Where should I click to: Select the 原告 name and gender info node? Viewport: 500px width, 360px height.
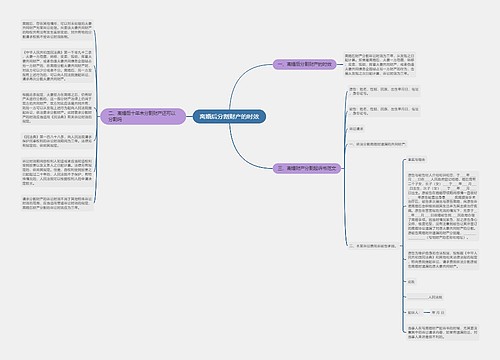(x=384, y=91)
